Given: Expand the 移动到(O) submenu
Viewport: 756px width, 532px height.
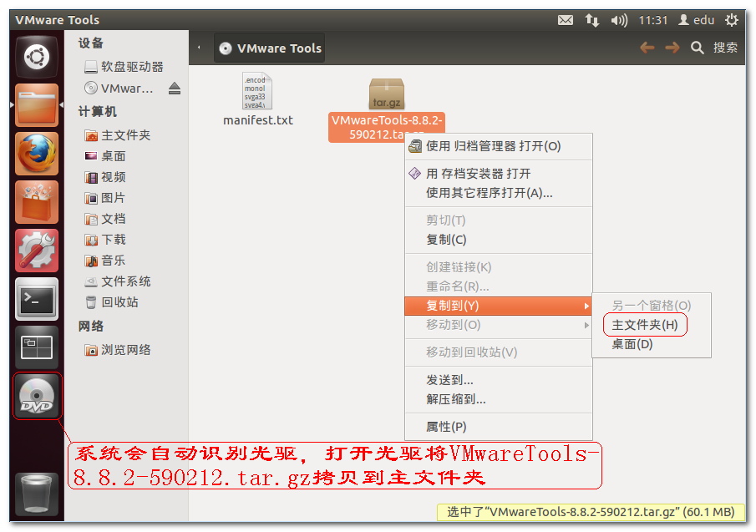Looking at the screenshot, I should click(x=498, y=325).
